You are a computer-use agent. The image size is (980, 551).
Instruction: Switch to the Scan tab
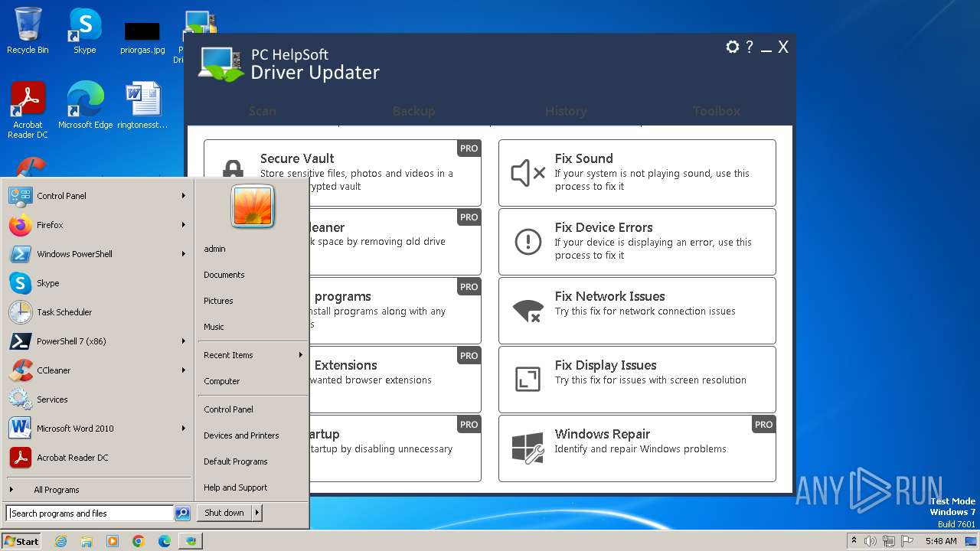pos(263,111)
